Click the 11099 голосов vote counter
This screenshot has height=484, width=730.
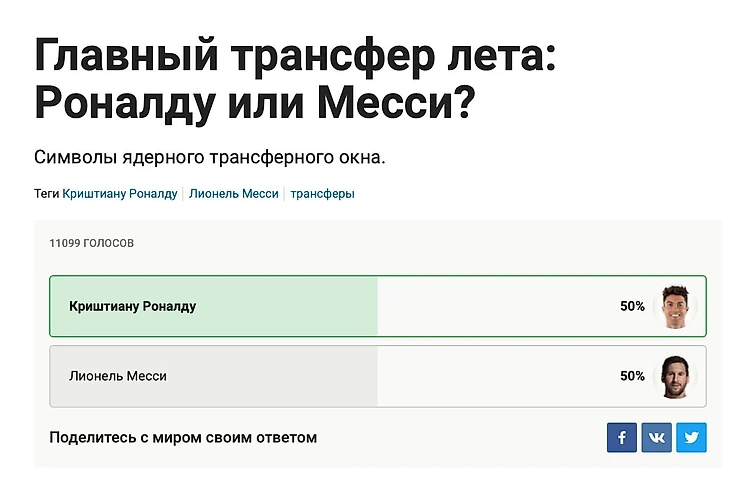pyautogui.click(x=92, y=243)
